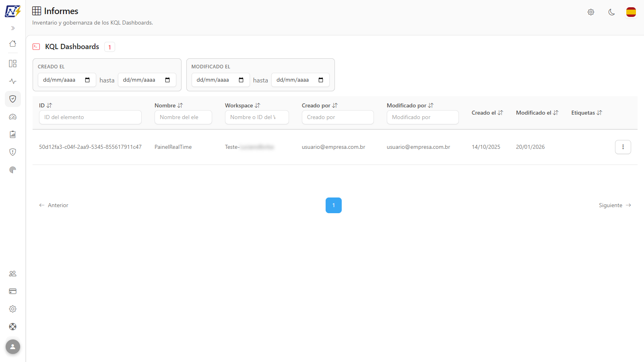Open row actions menu for PainelRealTime
The image size is (644, 362).
click(623, 147)
